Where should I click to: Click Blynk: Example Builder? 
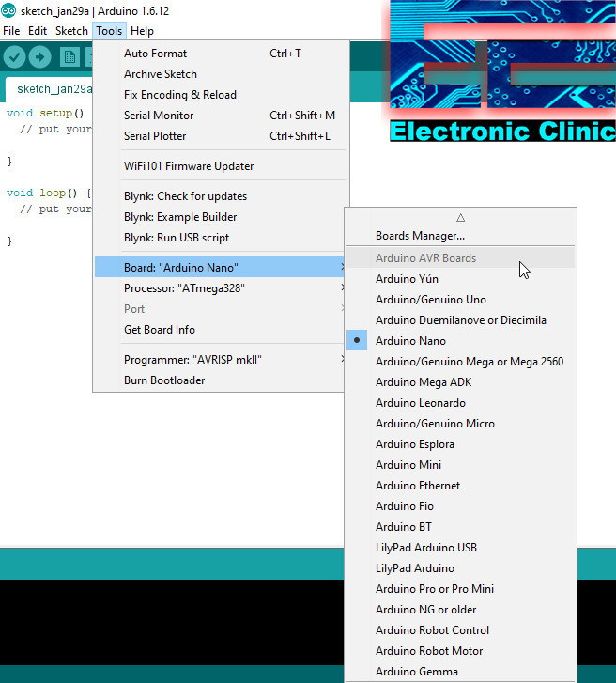[x=220, y=217]
